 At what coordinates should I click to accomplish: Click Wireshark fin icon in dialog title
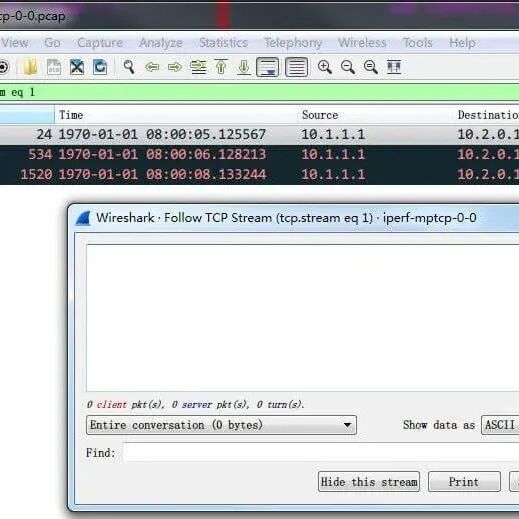tap(83, 219)
